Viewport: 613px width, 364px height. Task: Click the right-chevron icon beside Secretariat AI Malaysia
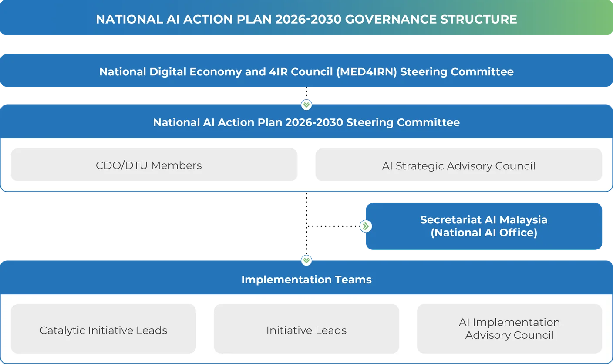[366, 226]
